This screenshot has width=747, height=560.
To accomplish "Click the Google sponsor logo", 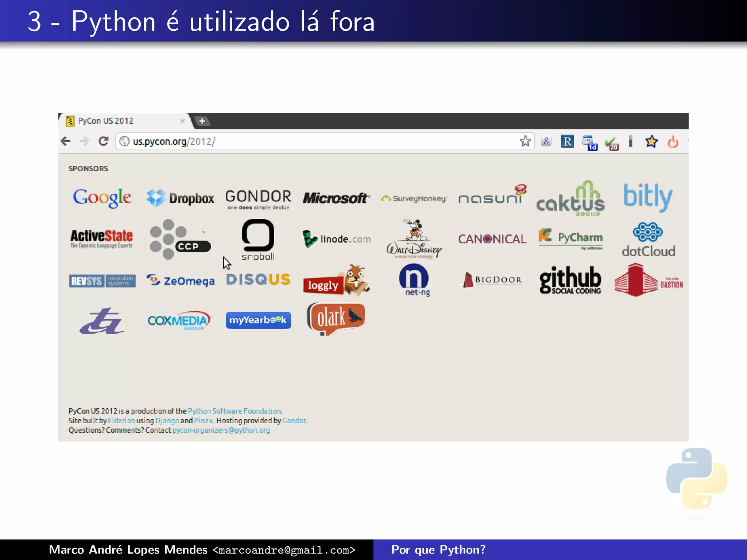I will tap(102, 198).
